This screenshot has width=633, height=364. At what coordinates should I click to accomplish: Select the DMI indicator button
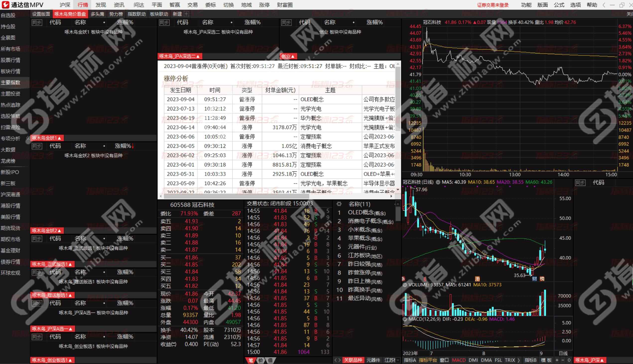point(473,360)
